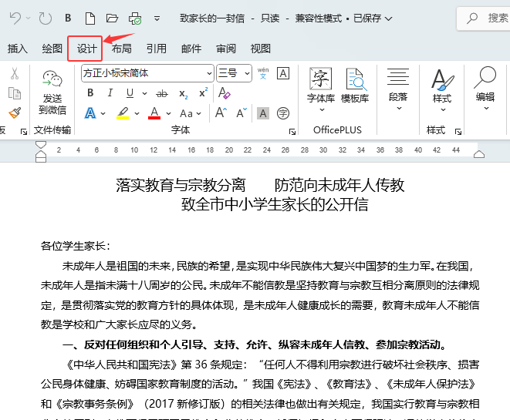Screen dimensions: 510x420
Task: Toggle Bold formatting in ribbon
Action: [90, 93]
